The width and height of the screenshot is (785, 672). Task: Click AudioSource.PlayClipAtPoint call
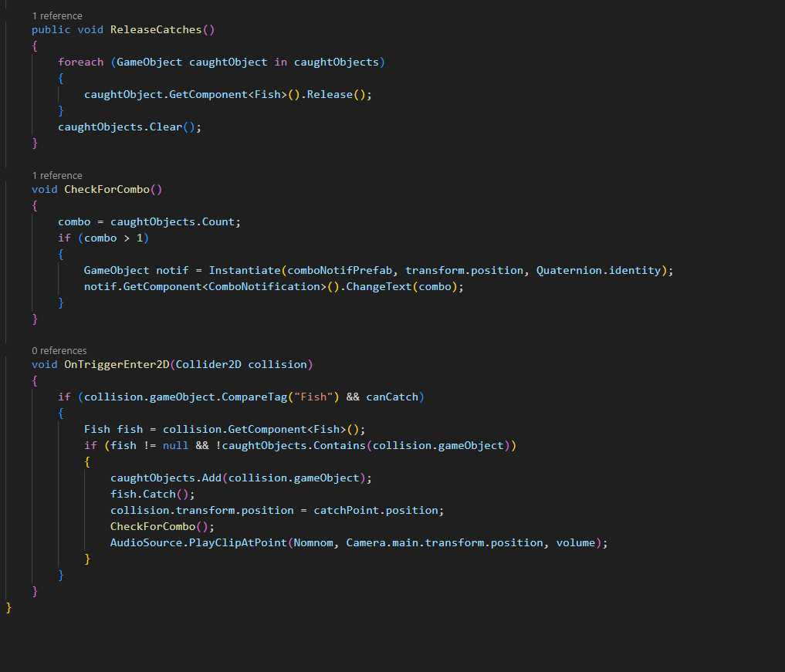[198, 543]
